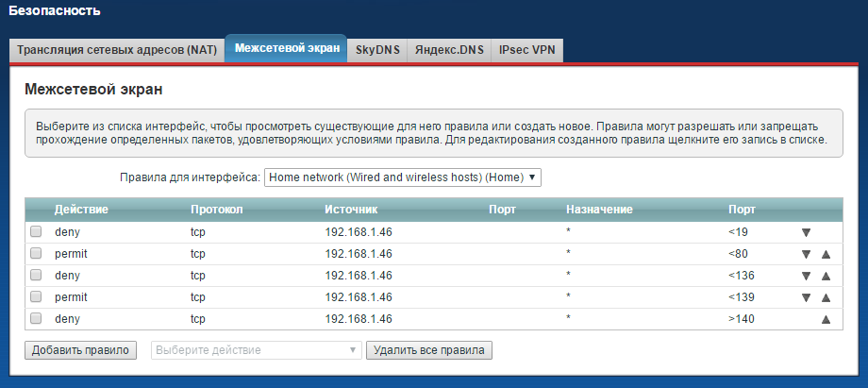Switch to the NAT tab
The image size is (868, 388).
click(117, 50)
